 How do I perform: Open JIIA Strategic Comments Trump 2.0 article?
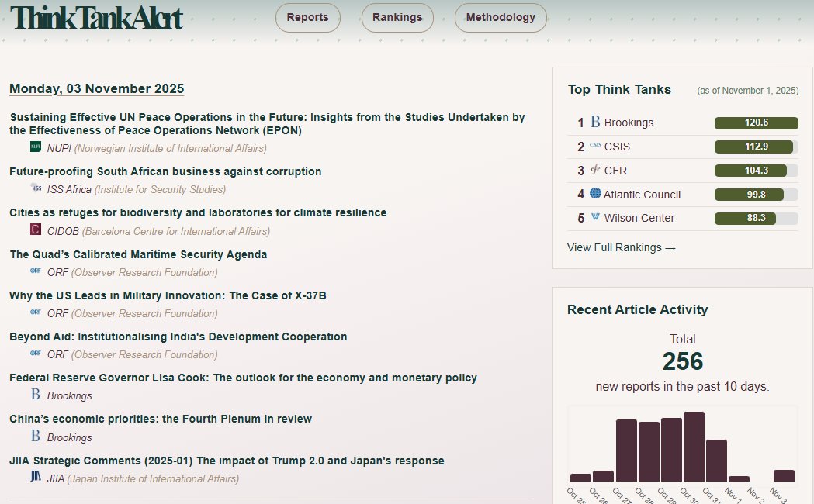[227, 461]
